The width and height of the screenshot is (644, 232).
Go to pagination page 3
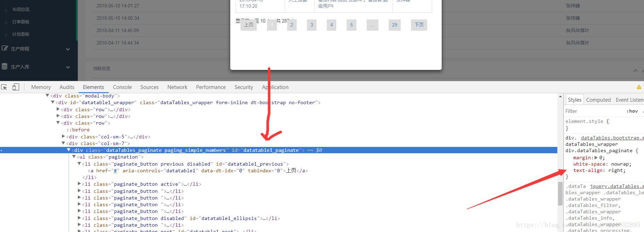point(312,25)
